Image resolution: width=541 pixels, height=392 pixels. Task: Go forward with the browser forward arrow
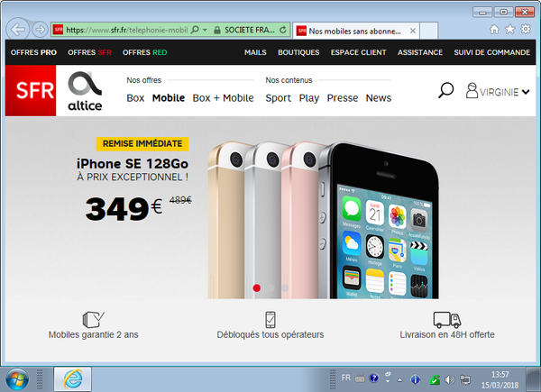pyautogui.click(x=40, y=30)
